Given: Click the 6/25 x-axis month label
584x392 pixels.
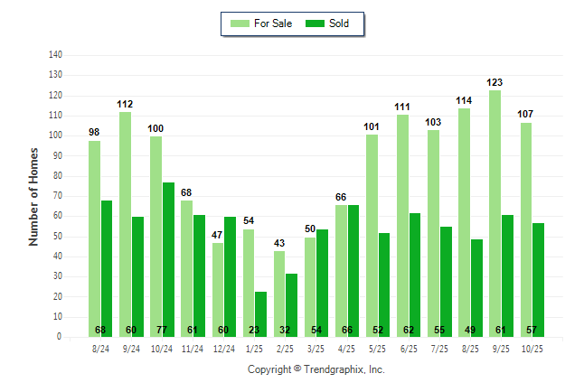Looking at the screenshot, I should pyautogui.click(x=409, y=348).
